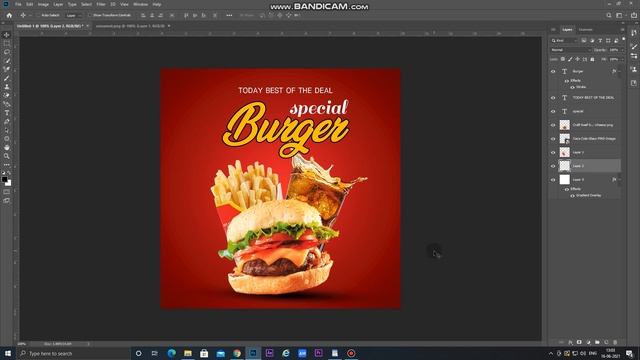Image resolution: width=640 pixels, height=360 pixels.
Task: Hide the Layer 0 layer
Action: tap(553, 180)
